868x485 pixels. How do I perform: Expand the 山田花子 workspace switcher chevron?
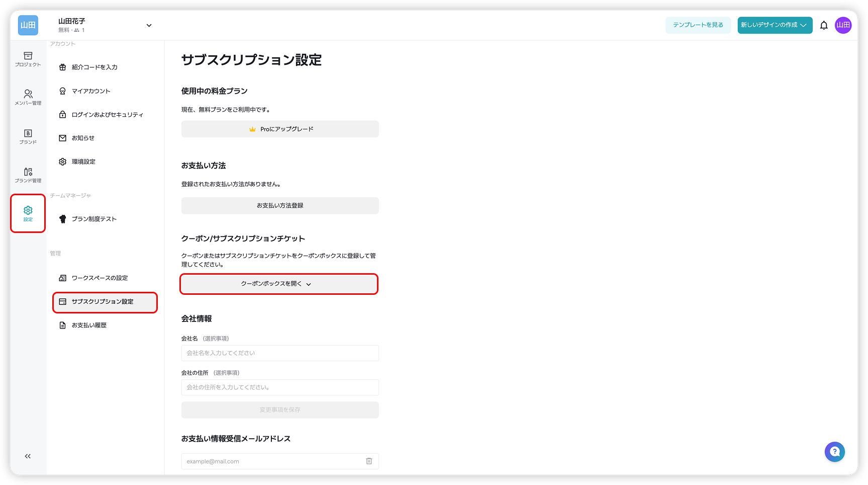(149, 25)
